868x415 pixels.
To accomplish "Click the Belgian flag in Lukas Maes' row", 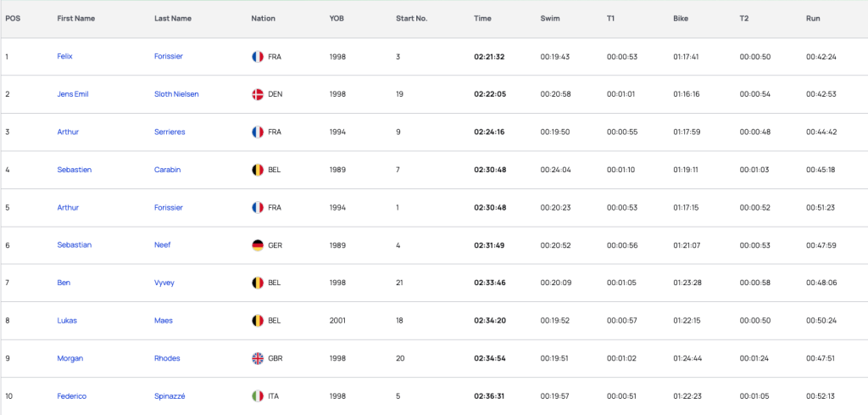I will click(258, 320).
